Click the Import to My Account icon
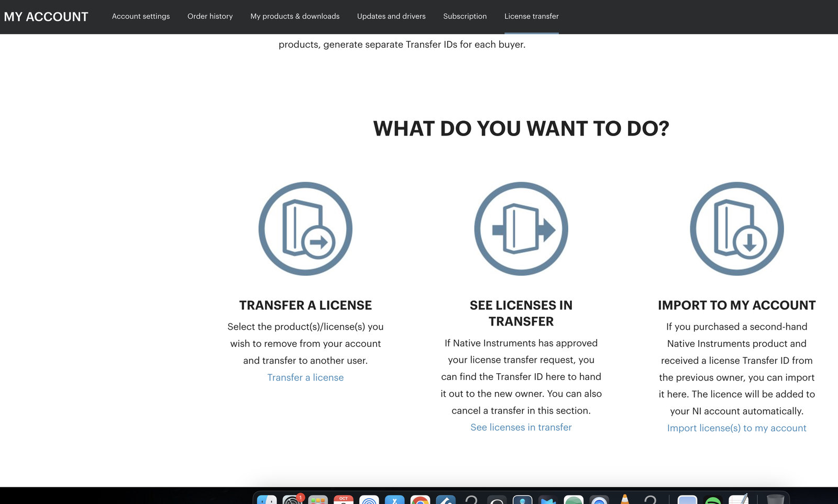838x504 pixels. (x=736, y=229)
